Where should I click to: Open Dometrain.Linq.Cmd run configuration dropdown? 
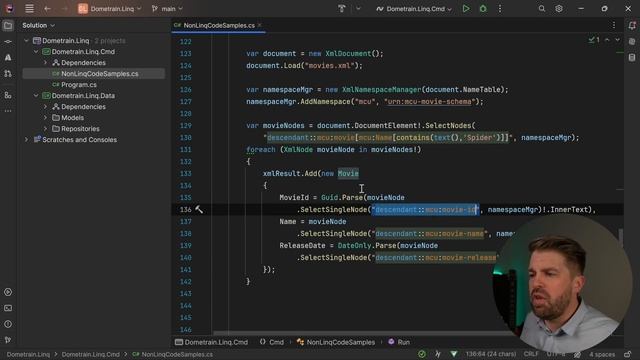(414, 9)
